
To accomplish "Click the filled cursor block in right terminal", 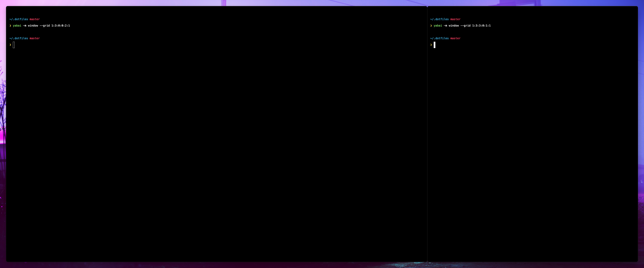I will [435, 45].
